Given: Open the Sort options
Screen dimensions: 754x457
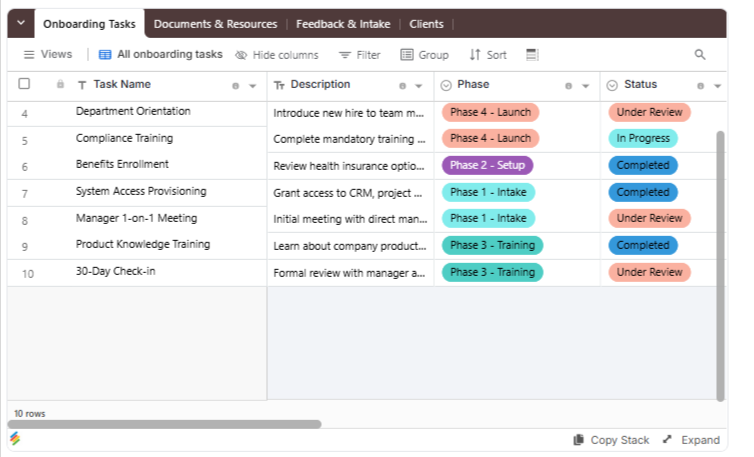Looking at the screenshot, I should tap(488, 55).
